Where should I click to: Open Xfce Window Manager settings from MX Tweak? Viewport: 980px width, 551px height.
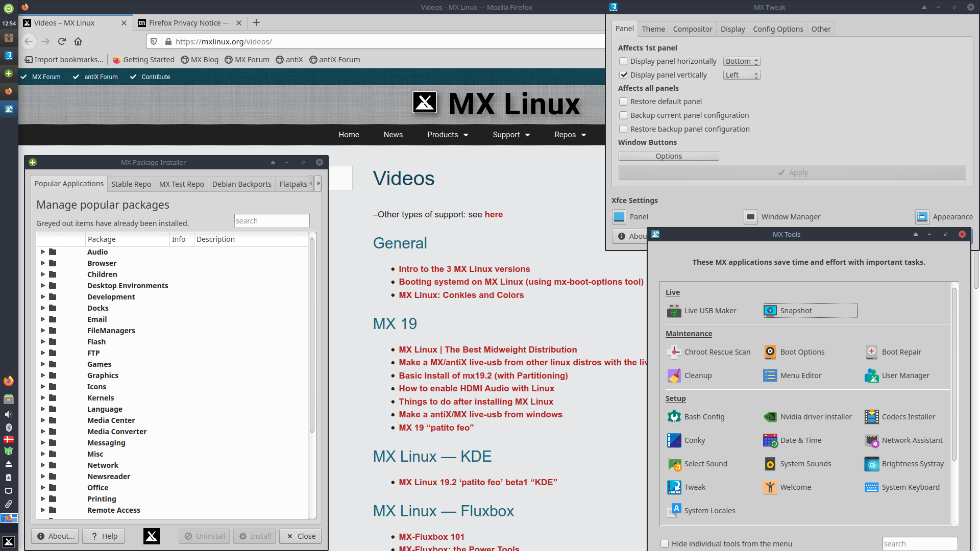pos(790,216)
